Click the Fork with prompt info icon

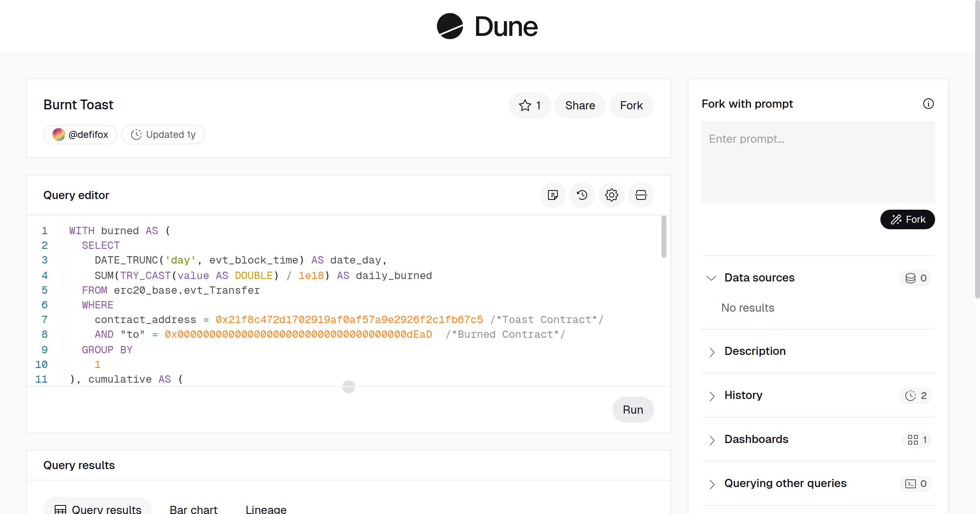[x=928, y=104]
